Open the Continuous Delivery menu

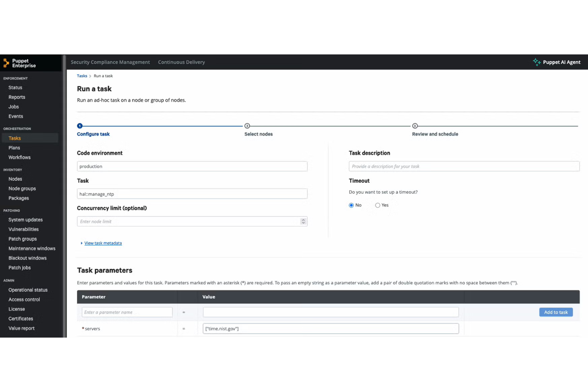181,62
